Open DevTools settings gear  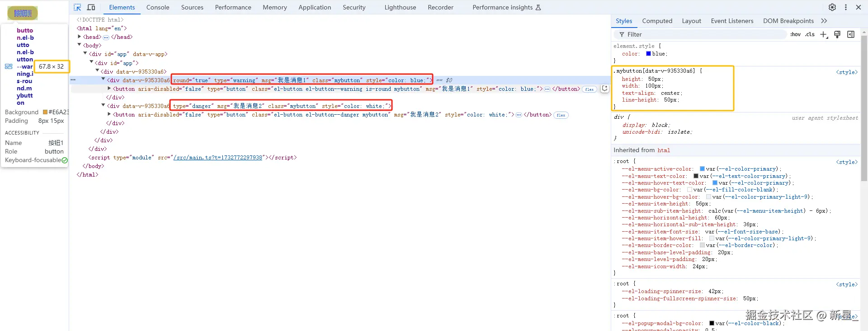832,7
